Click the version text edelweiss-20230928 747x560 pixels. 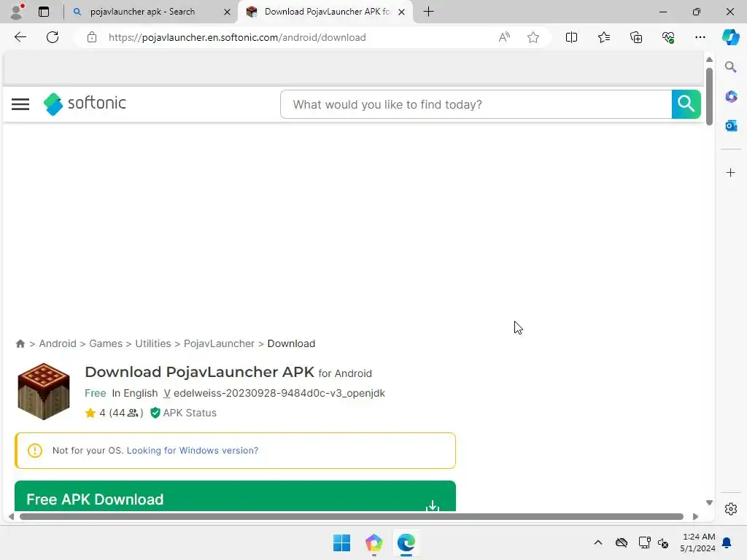[x=279, y=393]
